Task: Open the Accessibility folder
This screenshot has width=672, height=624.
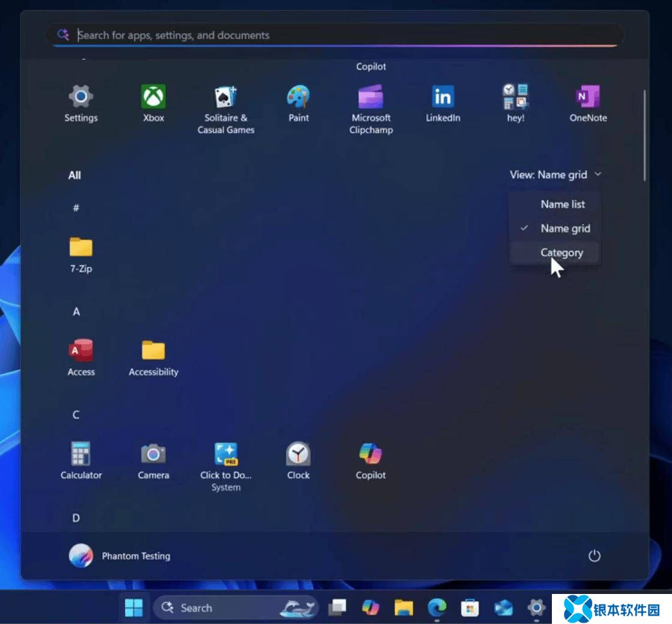Action: tap(153, 358)
